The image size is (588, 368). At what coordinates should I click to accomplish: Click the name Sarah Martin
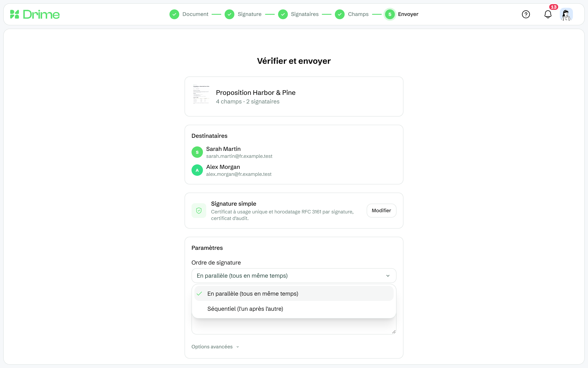click(223, 149)
